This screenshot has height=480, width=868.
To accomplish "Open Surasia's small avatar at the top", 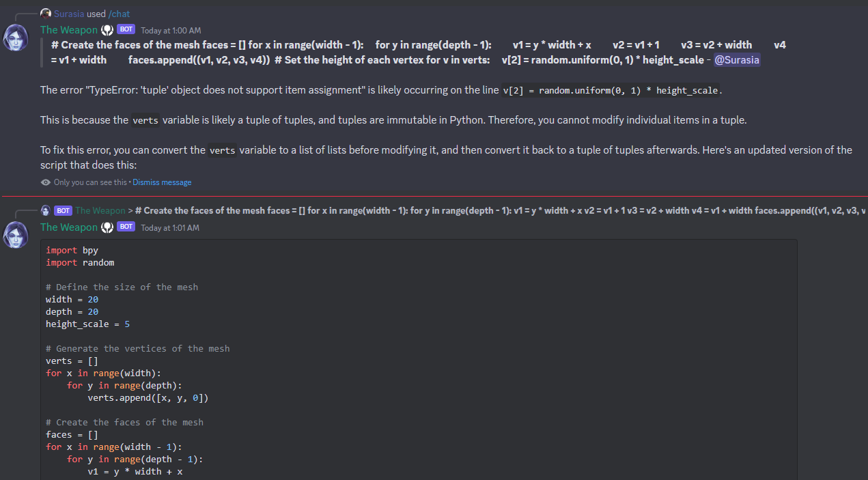I will click(45, 12).
